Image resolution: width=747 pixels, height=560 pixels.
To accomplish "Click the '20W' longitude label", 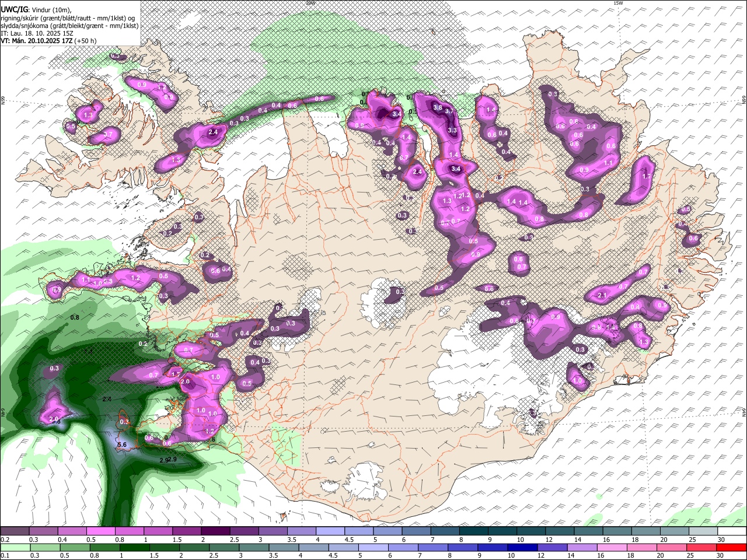I will pos(310,3).
